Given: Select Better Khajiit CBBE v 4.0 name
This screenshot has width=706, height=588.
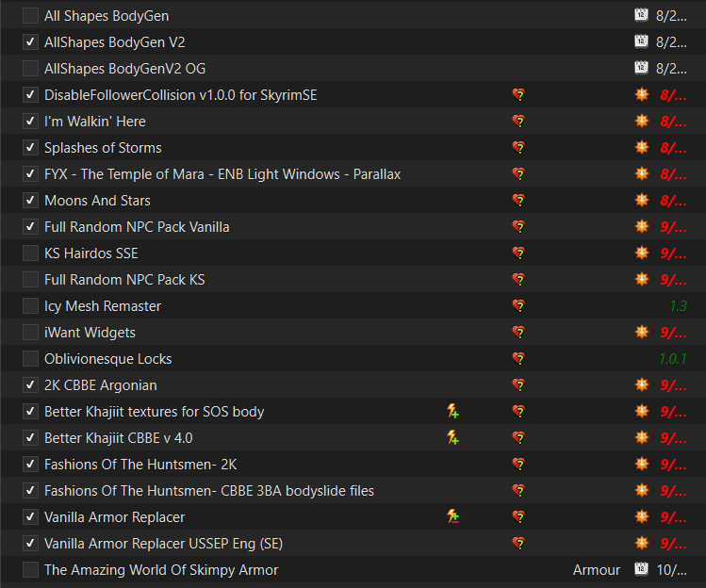Looking at the screenshot, I should pos(119,438).
